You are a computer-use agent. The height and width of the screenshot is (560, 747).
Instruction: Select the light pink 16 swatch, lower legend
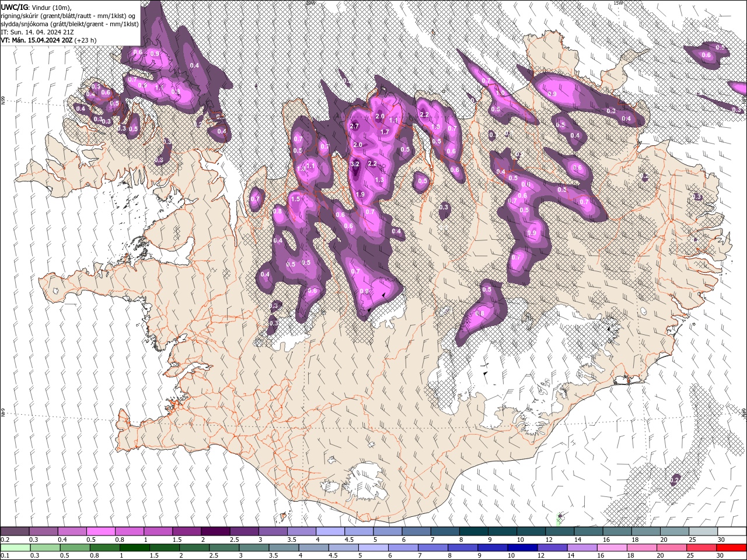pos(613,547)
